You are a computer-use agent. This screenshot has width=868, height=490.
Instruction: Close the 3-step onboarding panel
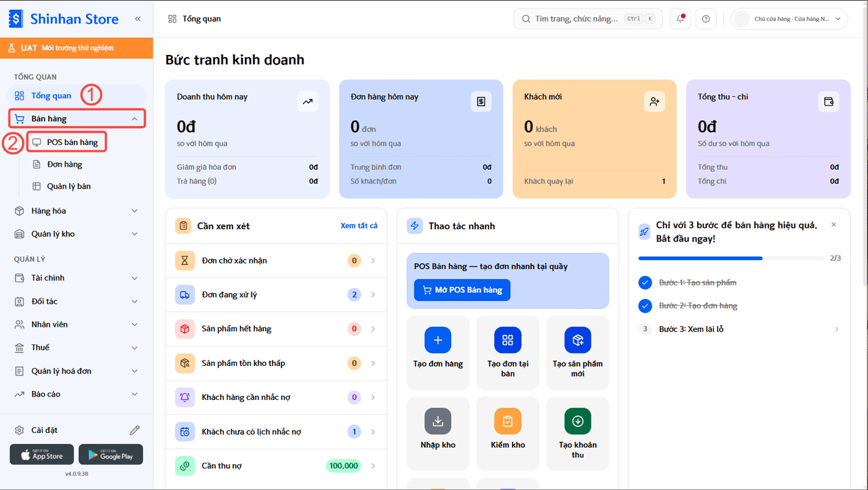[x=833, y=225]
